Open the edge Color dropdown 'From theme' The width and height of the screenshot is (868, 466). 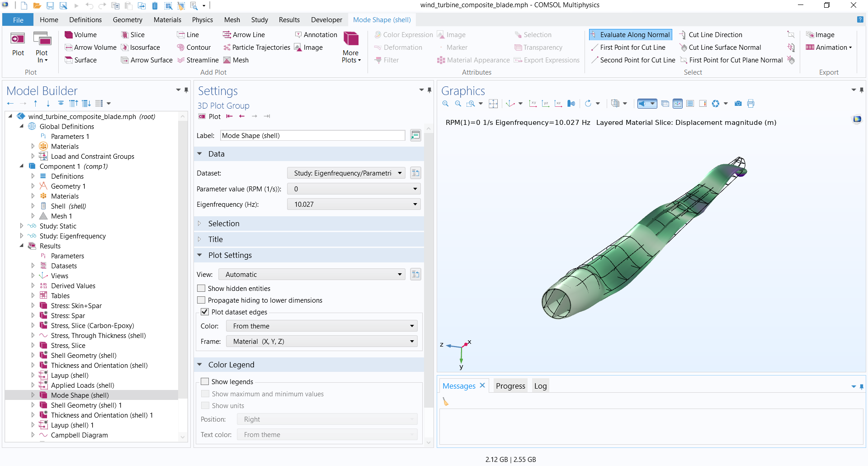point(321,326)
